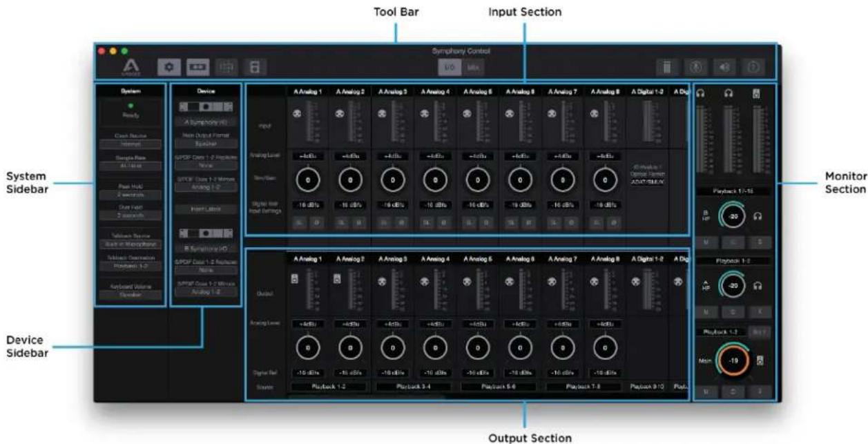This screenshot has width=868, height=444.
Task: Click the XLR connector icon on input A Analog 5
Action: pyautogui.click(x=468, y=115)
